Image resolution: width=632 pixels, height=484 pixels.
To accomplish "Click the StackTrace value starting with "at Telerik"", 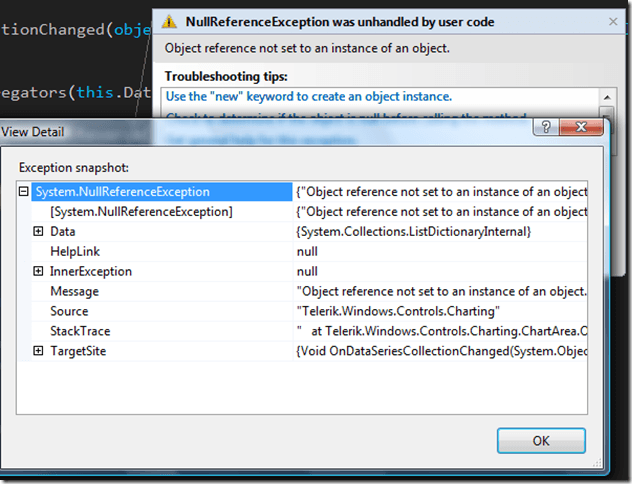I will coord(440,331).
